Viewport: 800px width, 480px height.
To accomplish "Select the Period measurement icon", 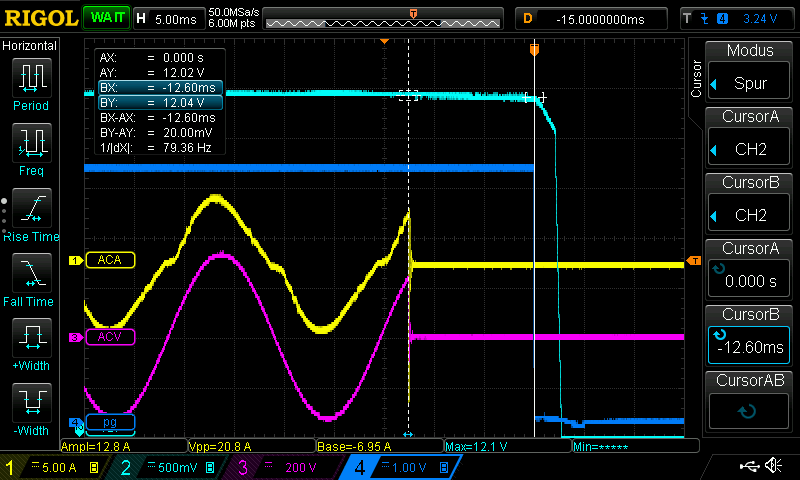I will pyautogui.click(x=32, y=78).
